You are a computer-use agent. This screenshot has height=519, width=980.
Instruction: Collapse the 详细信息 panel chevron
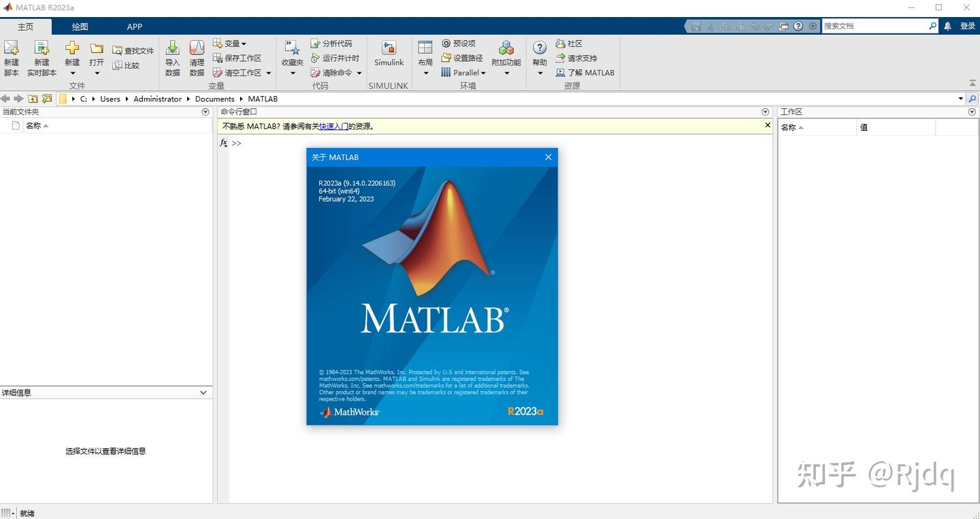coord(203,392)
